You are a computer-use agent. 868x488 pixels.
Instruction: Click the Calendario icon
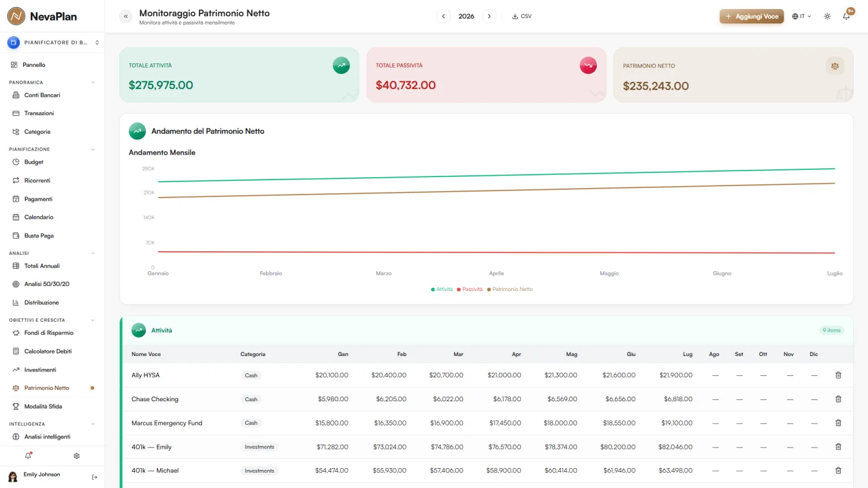[x=16, y=217]
